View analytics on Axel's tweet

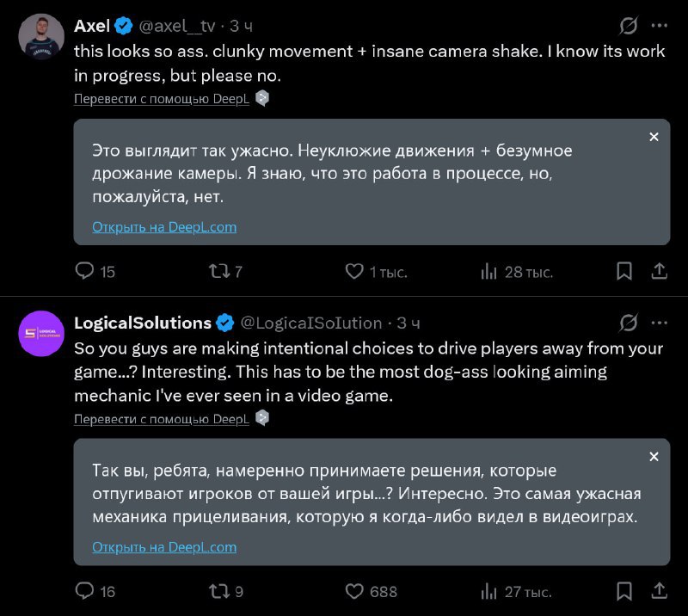[489, 272]
